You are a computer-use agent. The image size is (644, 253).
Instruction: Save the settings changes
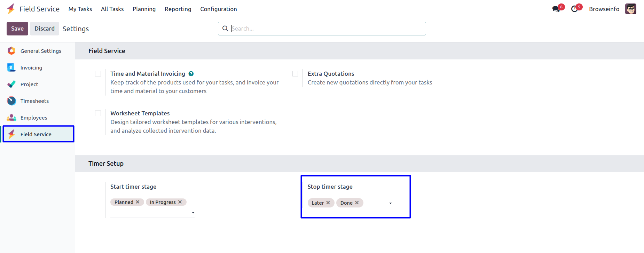tap(17, 28)
